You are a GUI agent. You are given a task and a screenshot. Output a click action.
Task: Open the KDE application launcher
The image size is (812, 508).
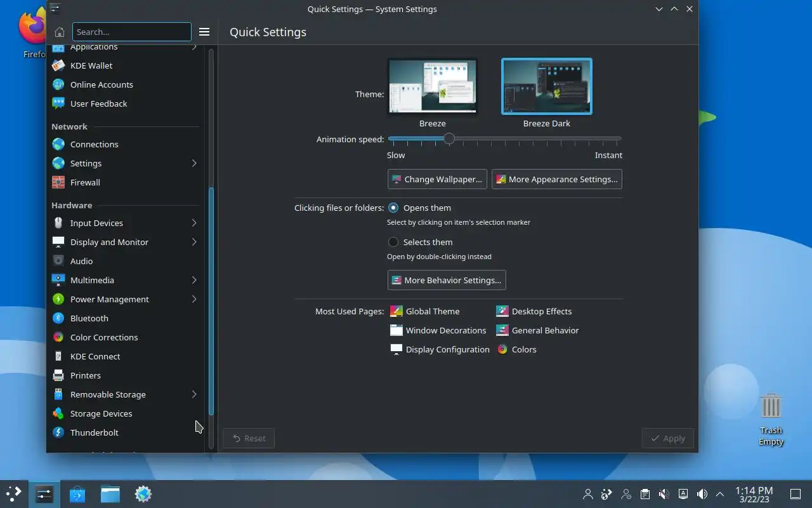(x=14, y=494)
